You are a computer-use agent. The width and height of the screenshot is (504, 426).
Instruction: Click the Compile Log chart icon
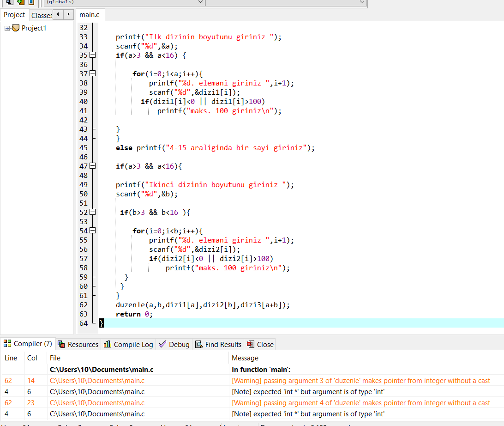tap(108, 344)
